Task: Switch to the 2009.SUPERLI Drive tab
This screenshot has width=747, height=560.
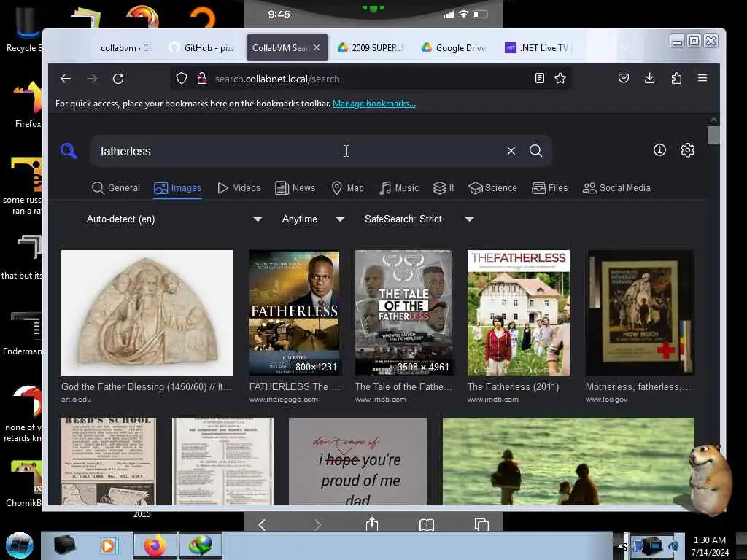Action: (371, 47)
